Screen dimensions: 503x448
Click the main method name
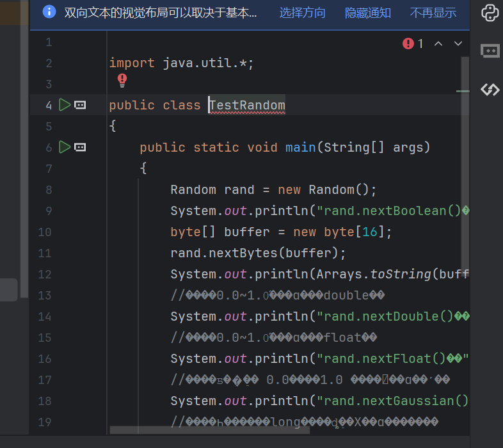point(301,147)
